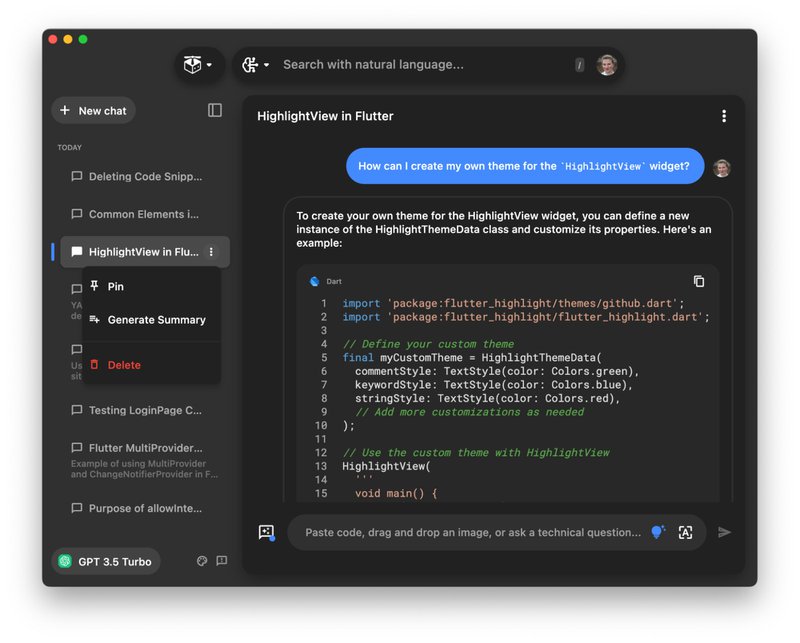Send the message with arrow icon

(x=724, y=532)
